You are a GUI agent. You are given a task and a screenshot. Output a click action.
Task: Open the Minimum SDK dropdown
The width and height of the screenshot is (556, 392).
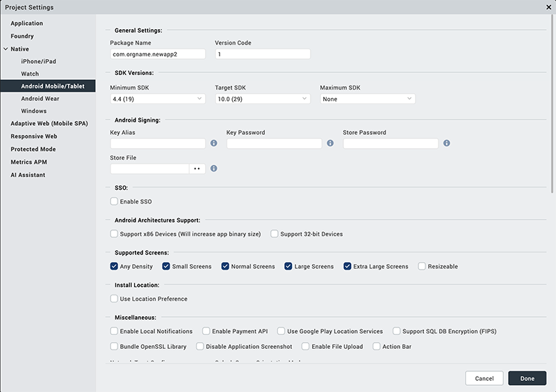157,99
